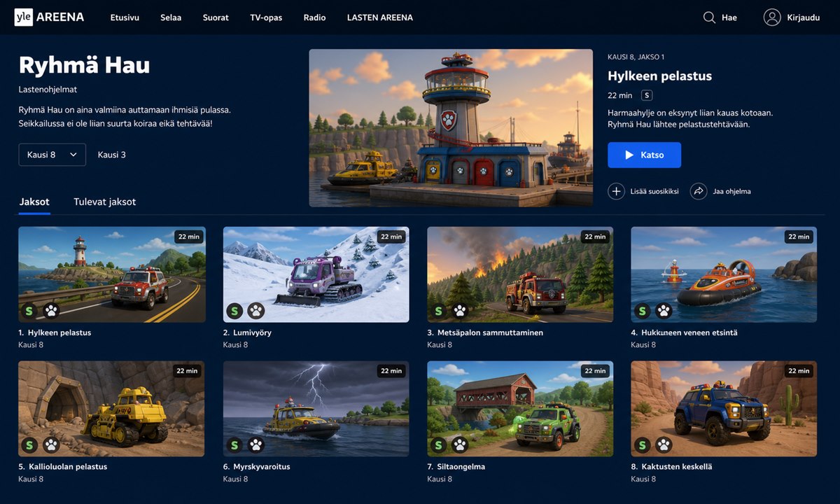
Task: Click paw icon on Hylkeen pelastus thumbnail
Action: click(x=51, y=311)
